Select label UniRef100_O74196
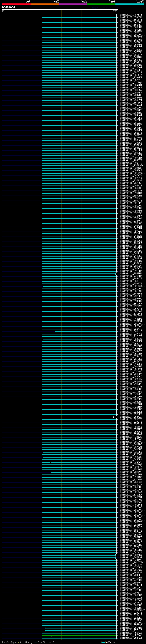Screen dimensions: 146x644 pyautogui.click(x=131, y=560)
